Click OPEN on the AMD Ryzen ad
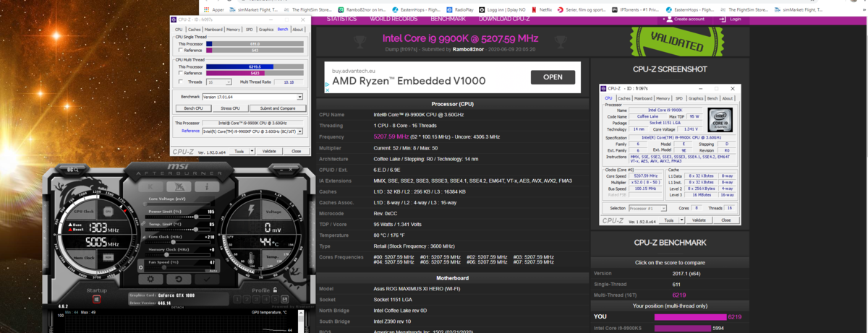The width and height of the screenshot is (868, 333). click(553, 77)
